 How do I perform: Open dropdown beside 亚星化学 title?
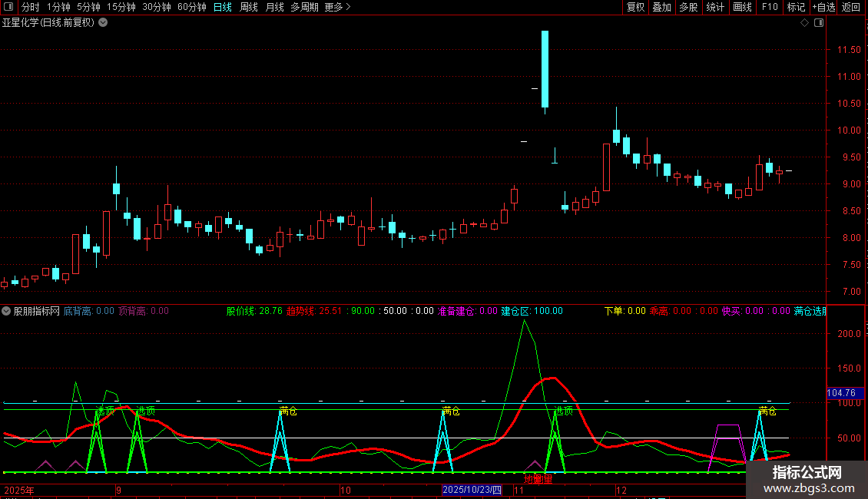(x=103, y=23)
